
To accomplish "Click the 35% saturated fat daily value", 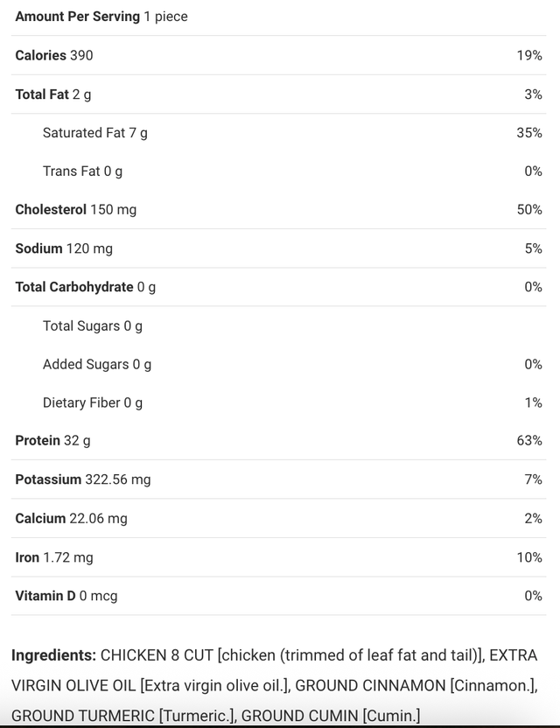I will pyautogui.click(x=529, y=132).
